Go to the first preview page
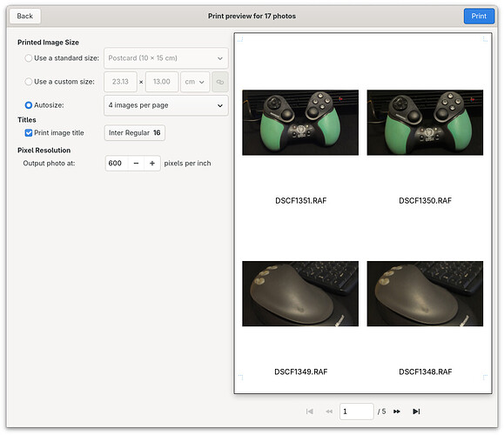The width and height of the screenshot is (504, 435). click(x=310, y=412)
